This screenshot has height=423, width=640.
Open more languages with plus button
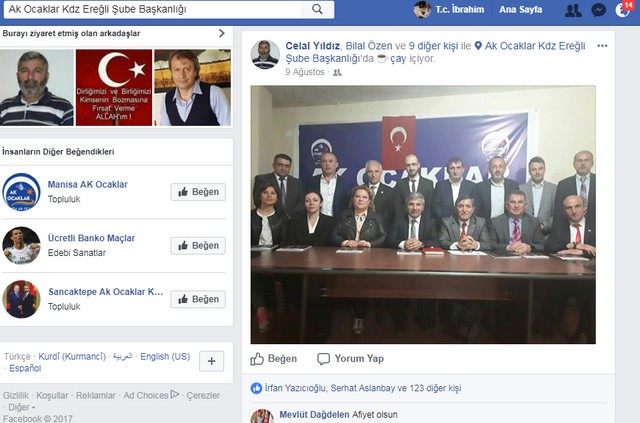click(x=212, y=362)
